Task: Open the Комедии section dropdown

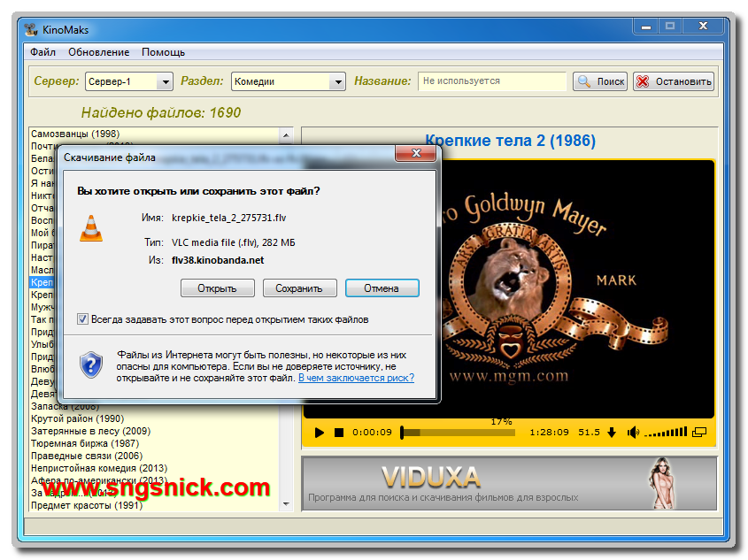Action: click(288, 81)
